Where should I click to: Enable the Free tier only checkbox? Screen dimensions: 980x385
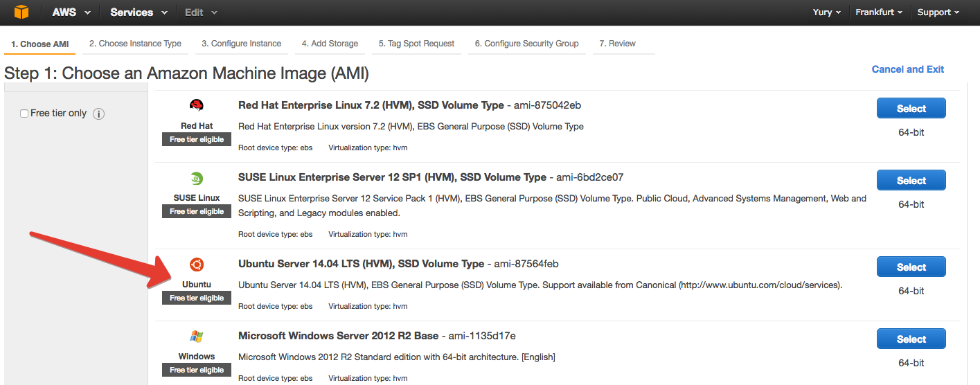[x=24, y=114]
